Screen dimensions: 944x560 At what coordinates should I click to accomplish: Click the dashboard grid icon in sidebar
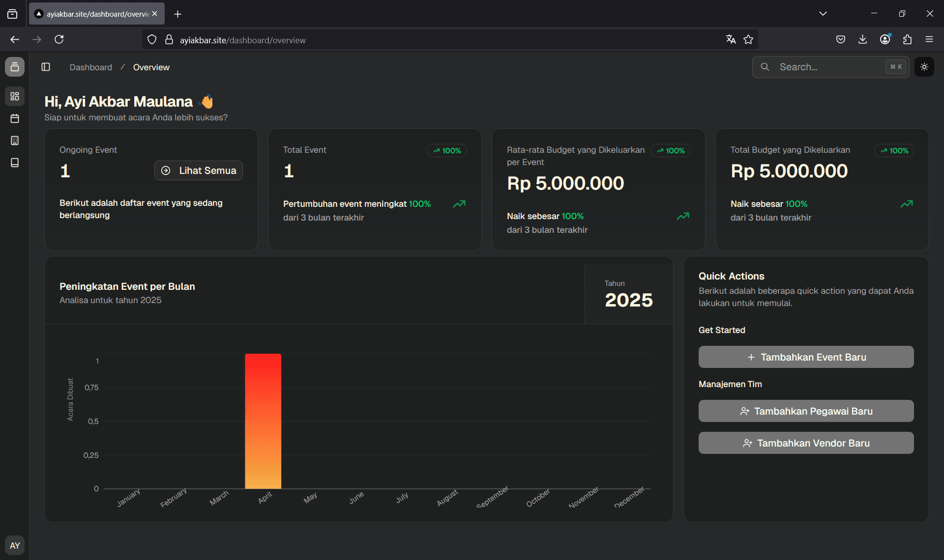pyautogui.click(x=15, y=96)
